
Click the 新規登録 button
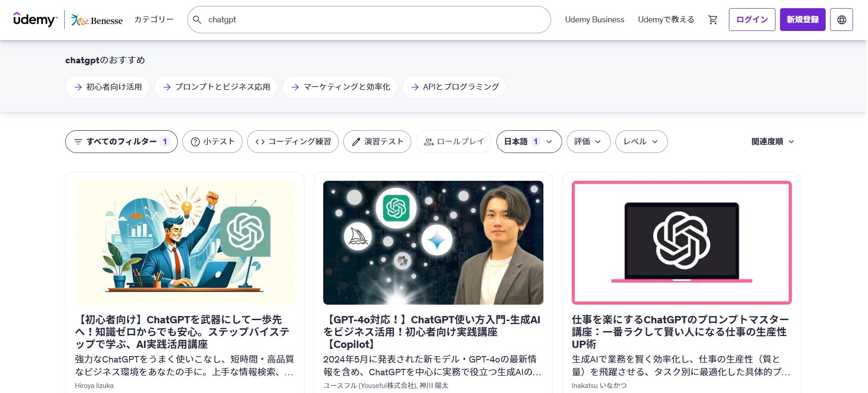(x=803, y=20)
